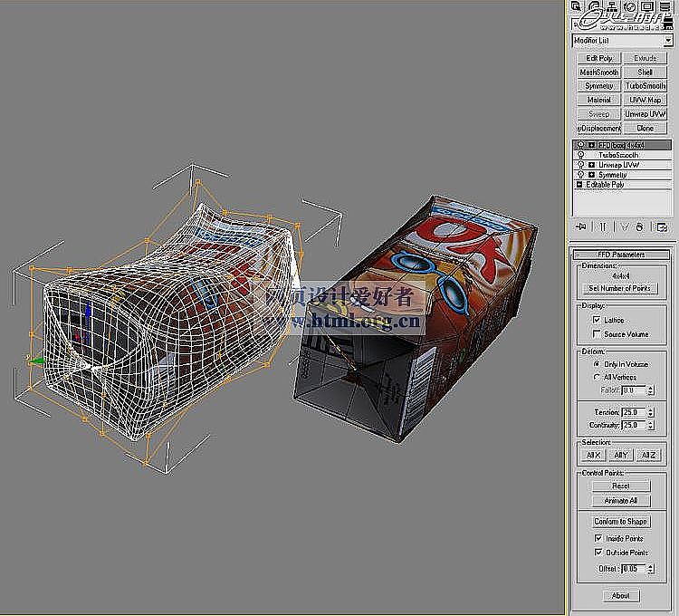Click the Offset value field
Screen dimensions: 679x616
(634, 569)
